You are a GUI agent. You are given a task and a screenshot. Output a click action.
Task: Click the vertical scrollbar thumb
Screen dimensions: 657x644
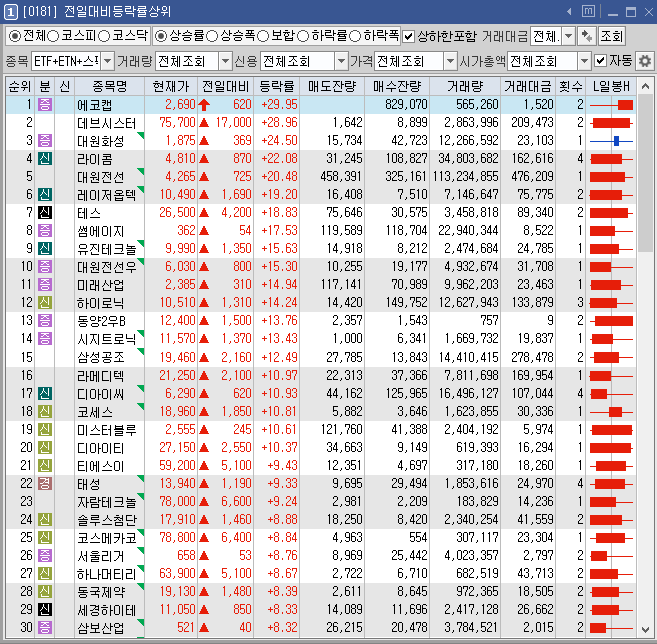645,174
